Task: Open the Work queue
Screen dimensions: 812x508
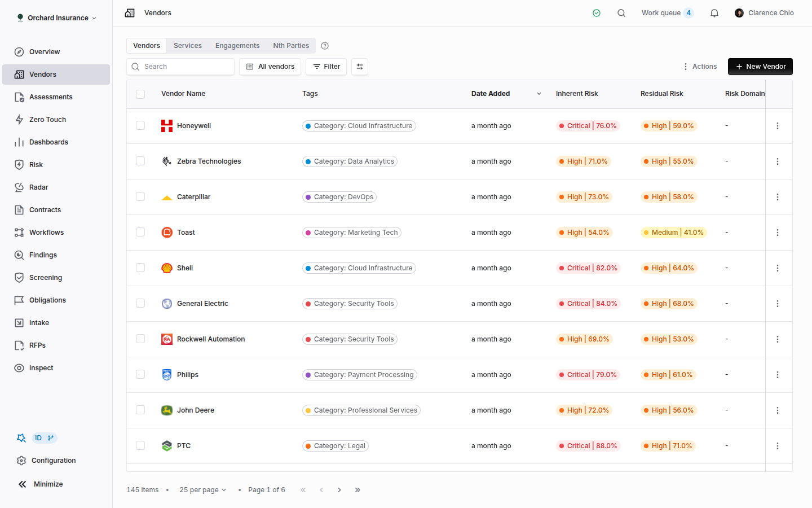Action: point(668,13)
